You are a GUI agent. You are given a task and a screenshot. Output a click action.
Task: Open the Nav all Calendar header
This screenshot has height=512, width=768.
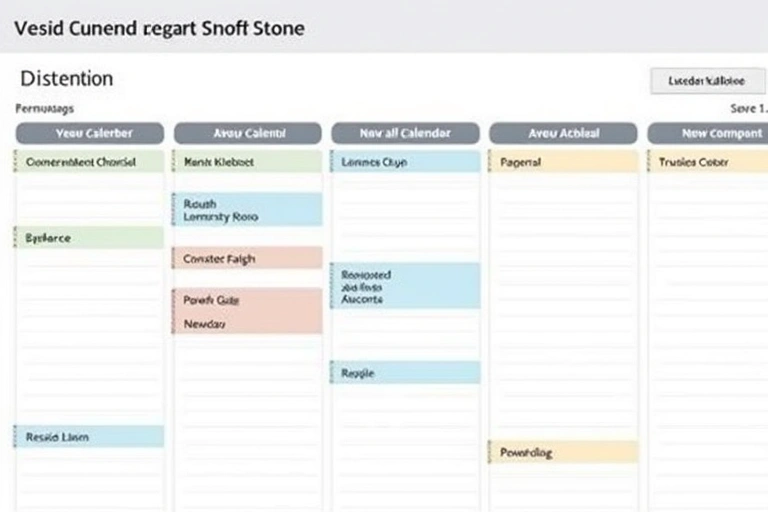(405, 133)
